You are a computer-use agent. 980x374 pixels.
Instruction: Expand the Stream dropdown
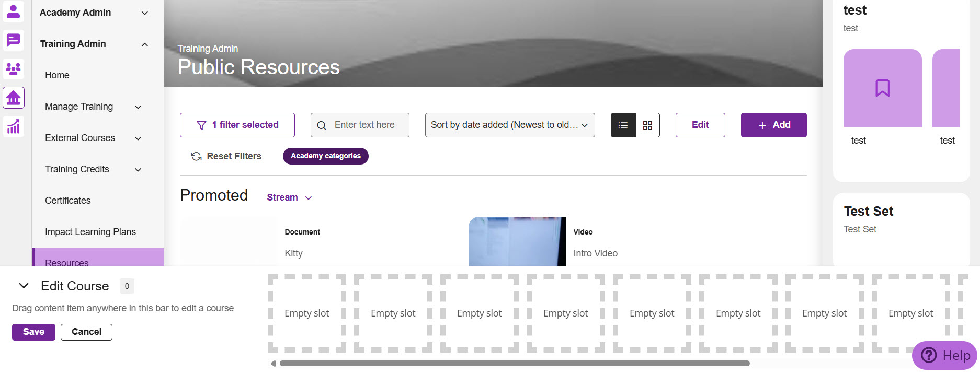click(289, 197)
